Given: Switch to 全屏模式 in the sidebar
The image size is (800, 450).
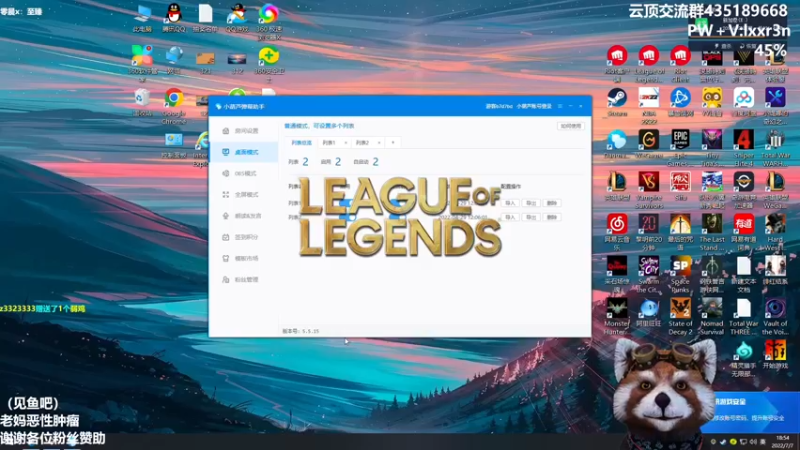Looking at the screenshot, I should 241,194.
